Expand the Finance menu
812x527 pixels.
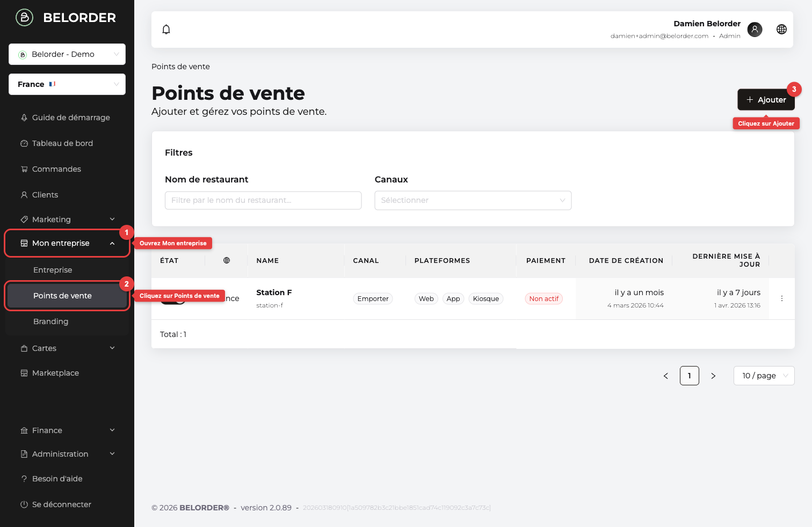click(x=67, y=430)
